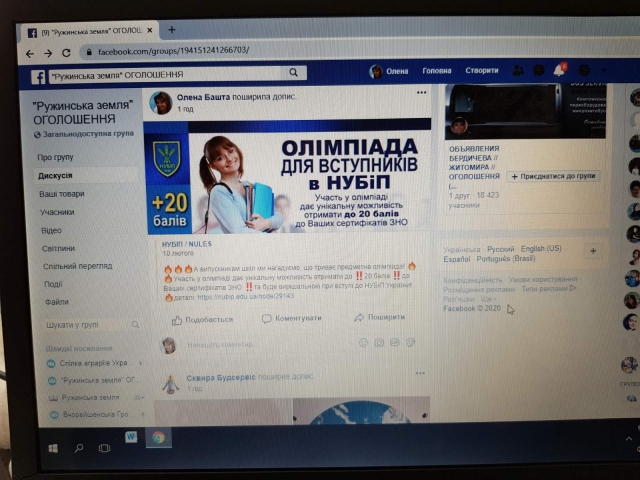Insert emoji via smiley icon in comment box
640x480 pixels.
tap(363, 343)
